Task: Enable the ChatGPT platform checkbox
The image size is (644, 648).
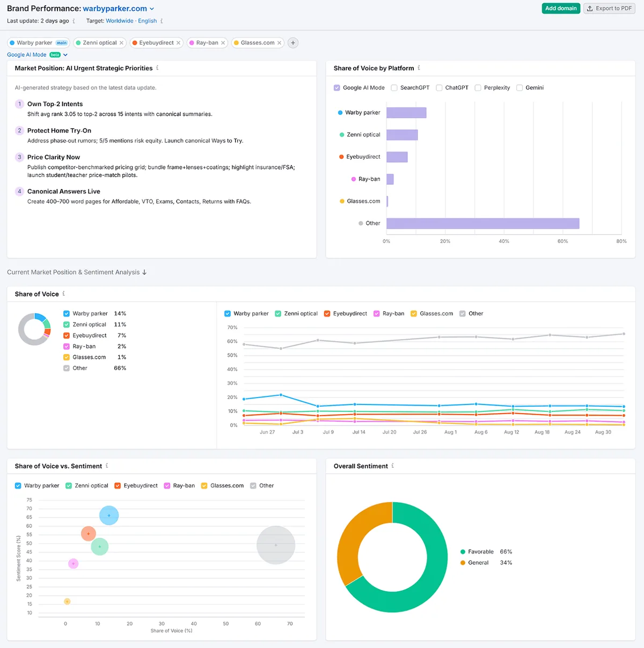Action: tap(439, 88)
